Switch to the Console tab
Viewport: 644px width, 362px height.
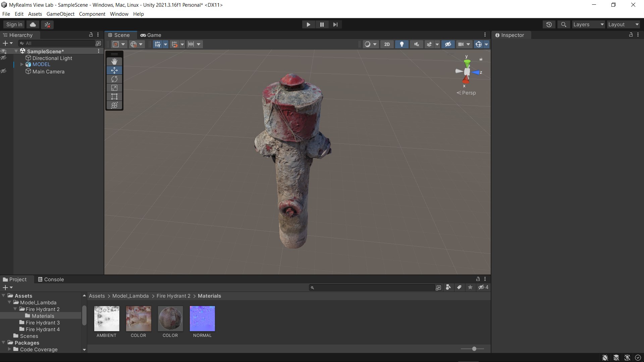click(51, 279)
